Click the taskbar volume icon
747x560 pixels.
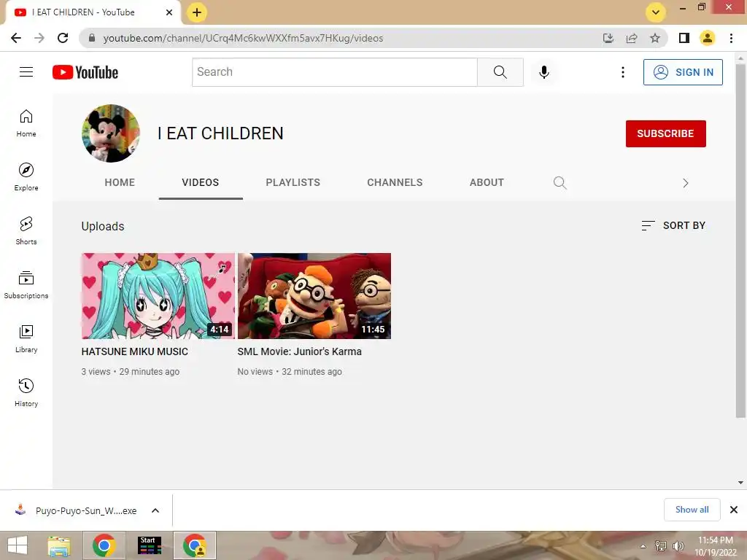678,546
